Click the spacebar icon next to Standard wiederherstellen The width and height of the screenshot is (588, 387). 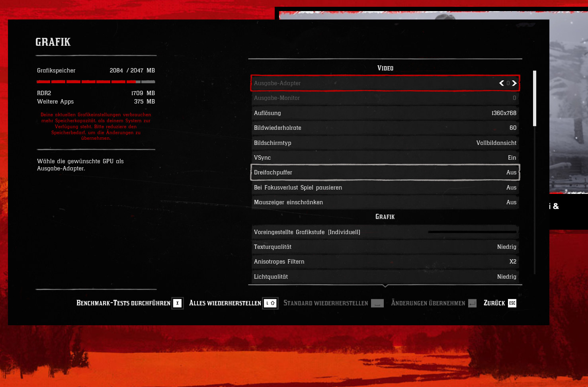click(x=377, y=303)
